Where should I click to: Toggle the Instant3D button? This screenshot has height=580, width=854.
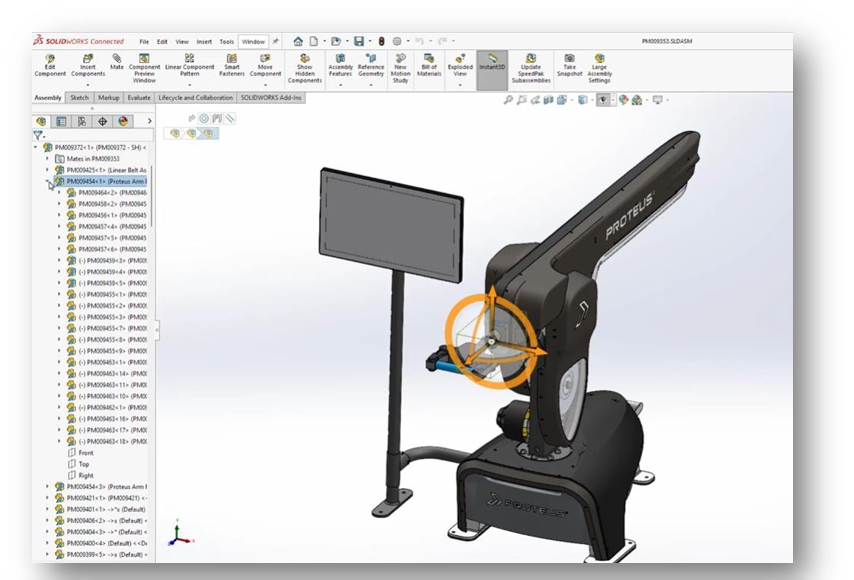click(492, 70)
